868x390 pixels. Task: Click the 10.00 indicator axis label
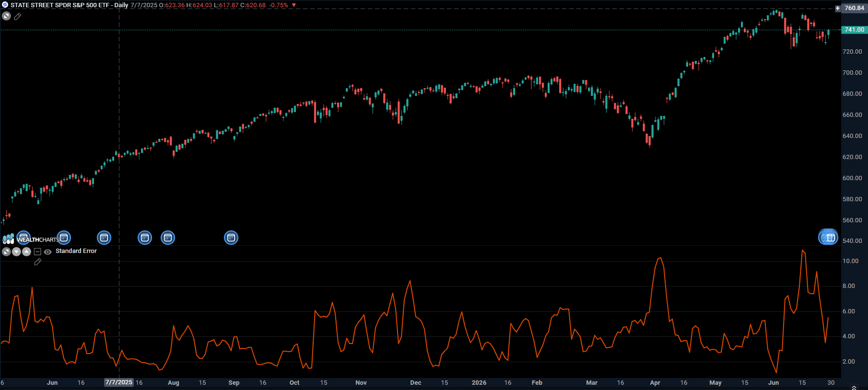[x=851, y=261]
